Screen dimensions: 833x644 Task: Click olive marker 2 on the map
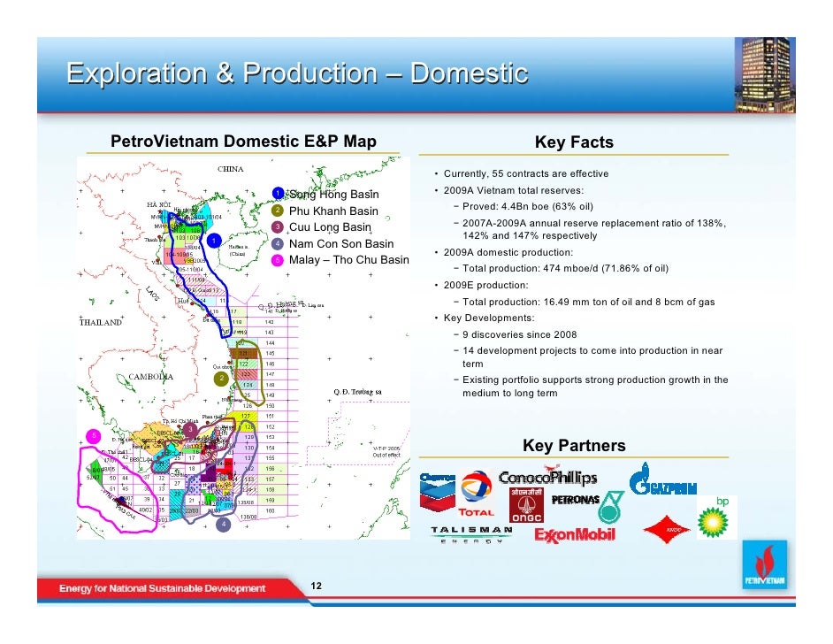pos(221,379)
